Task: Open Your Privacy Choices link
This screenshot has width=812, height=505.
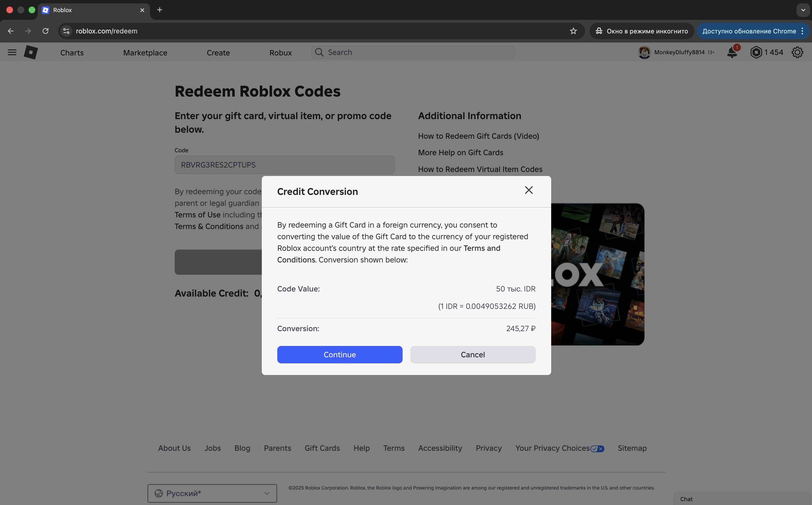Action: coord(560,448)
